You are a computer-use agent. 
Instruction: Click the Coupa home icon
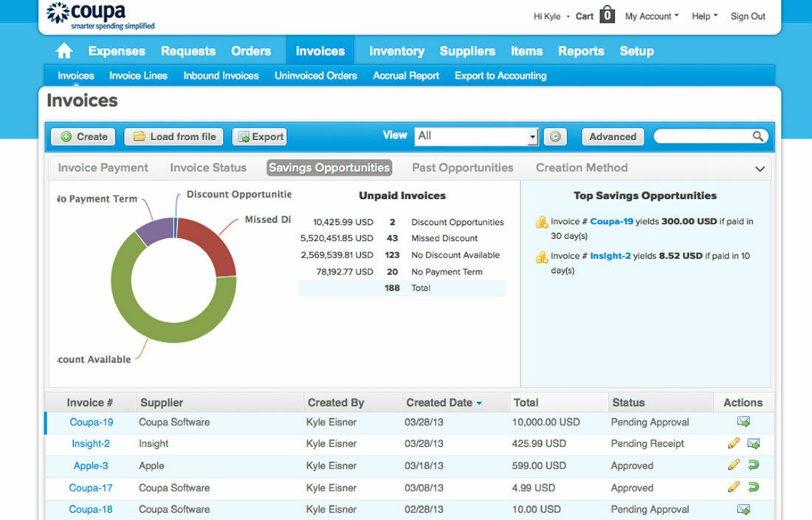(63, 50)
